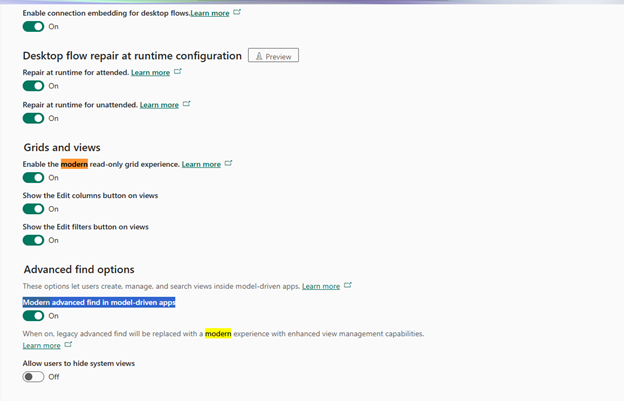Click highlighted 'Modern advanced find in model-driven apps' text
624x401 pixels.
pos(99,303)
